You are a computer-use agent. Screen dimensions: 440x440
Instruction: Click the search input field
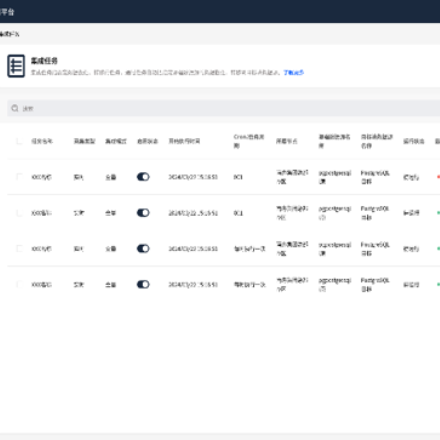224,108
